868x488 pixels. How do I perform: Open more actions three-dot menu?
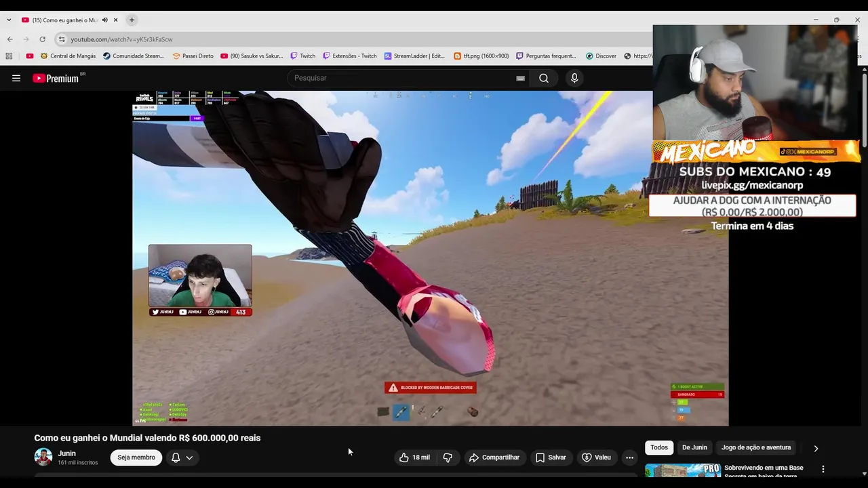[629, 457]
